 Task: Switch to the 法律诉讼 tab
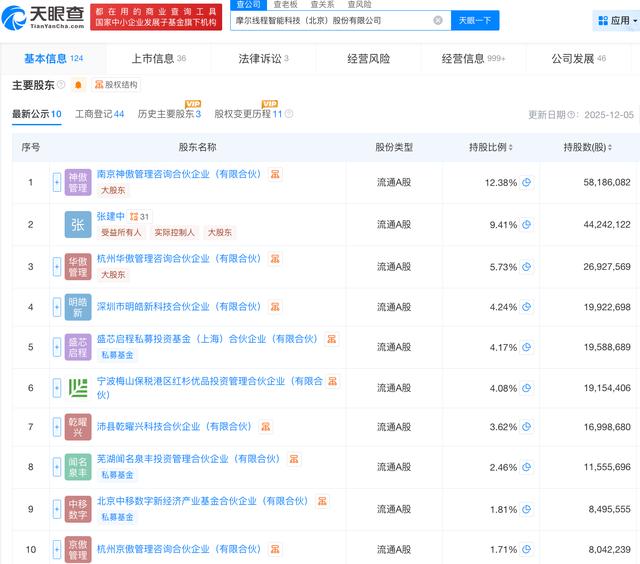click(x=263, y=59)
